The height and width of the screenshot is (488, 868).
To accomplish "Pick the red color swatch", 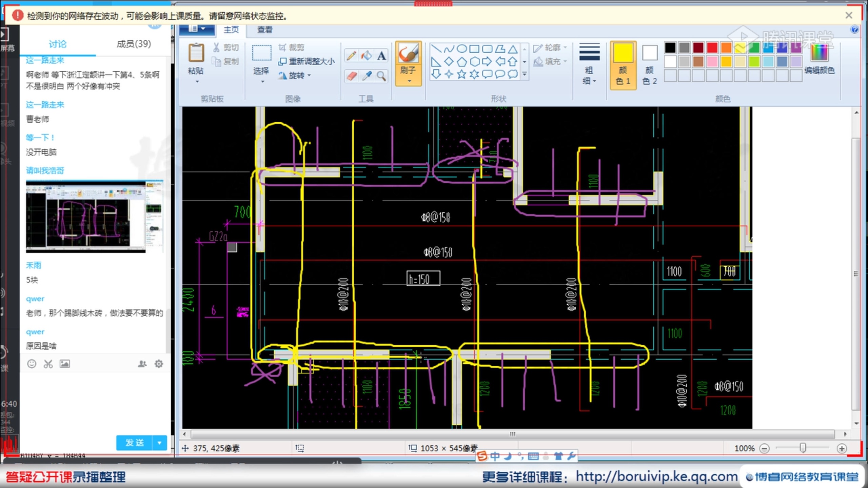I will pos(712,47).
